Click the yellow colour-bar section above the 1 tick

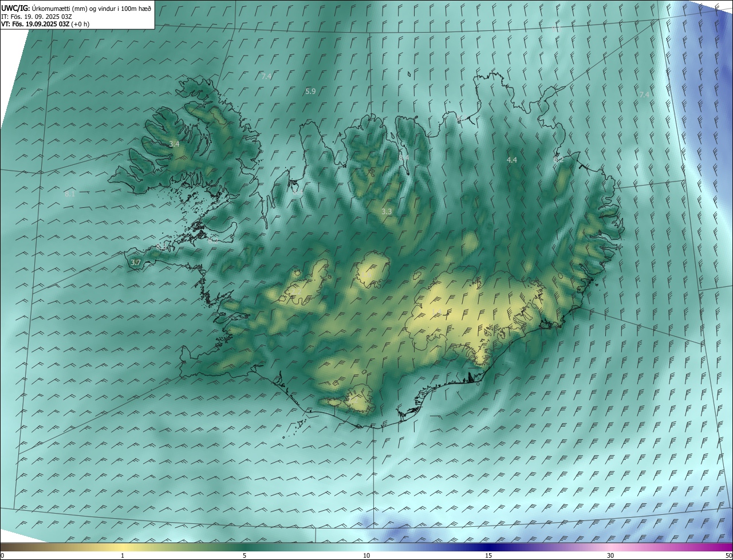[123, 547]
